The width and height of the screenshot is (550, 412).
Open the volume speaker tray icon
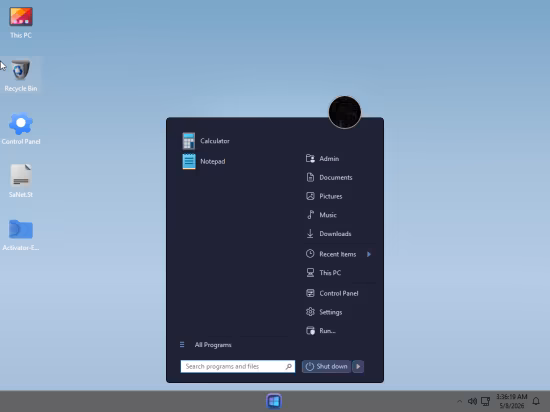point(472,401)
